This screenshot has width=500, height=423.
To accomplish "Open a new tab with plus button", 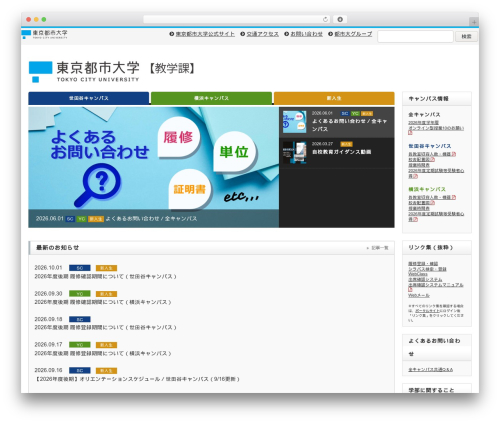I will [474, 22].
